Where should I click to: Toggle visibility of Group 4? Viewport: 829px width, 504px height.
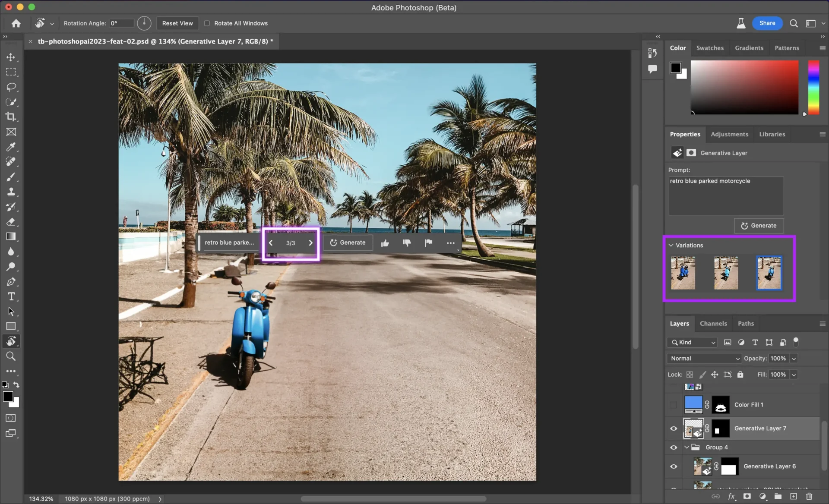tap(673, 447)
